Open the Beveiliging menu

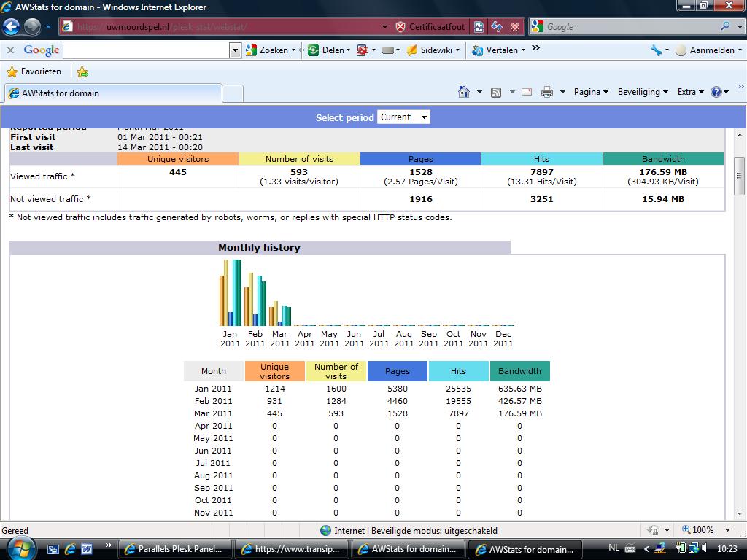(x=643, y=92)
